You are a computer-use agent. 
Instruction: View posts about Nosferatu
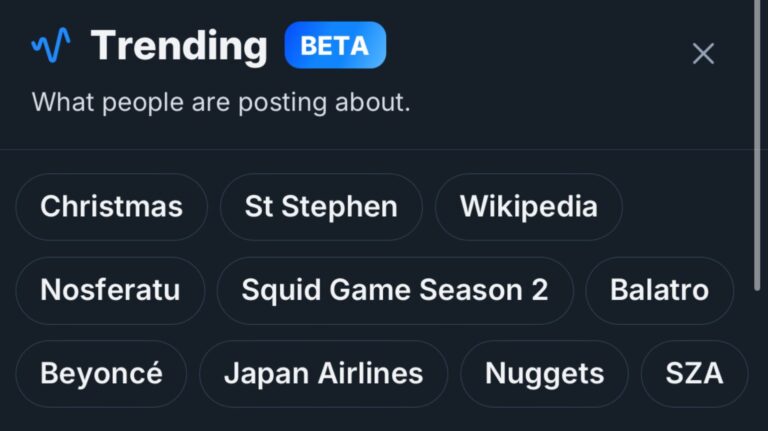click(x=110, y=290)
